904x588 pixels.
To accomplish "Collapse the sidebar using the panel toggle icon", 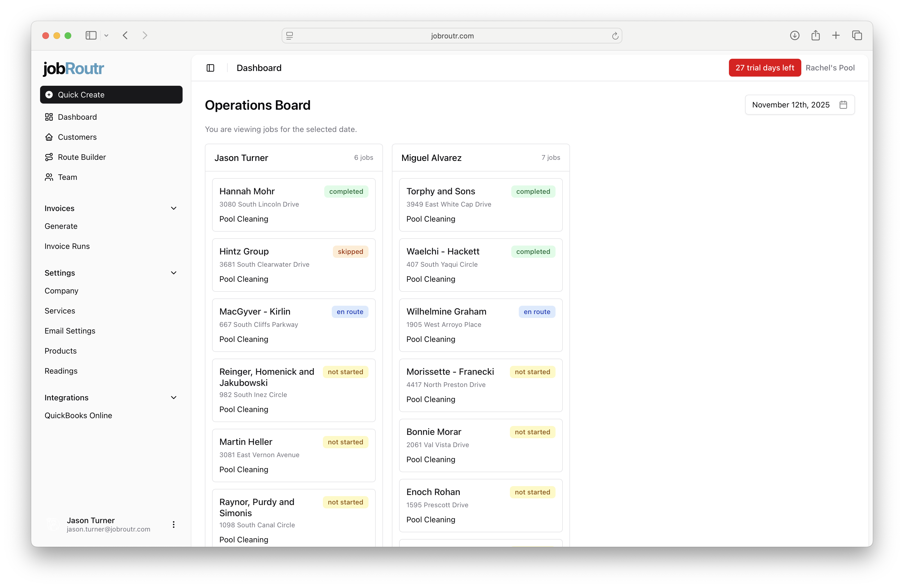I will (x=210, y=68).
